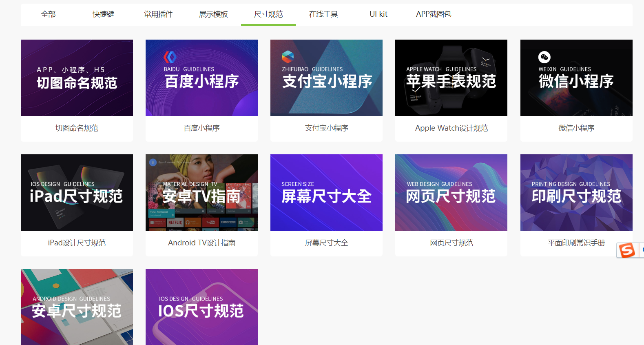
Task: Click the Apple Watch设计规范 caption link
Action: pos(451,128)
